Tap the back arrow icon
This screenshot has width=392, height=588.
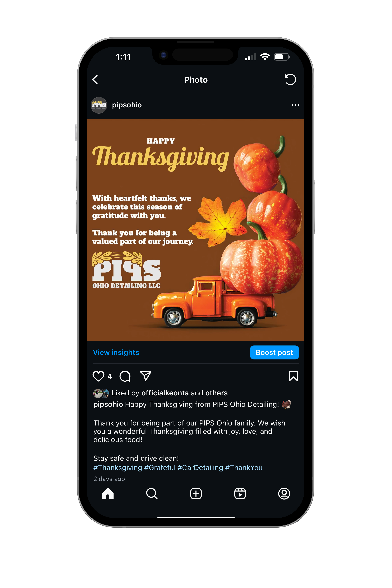[95, 80]
